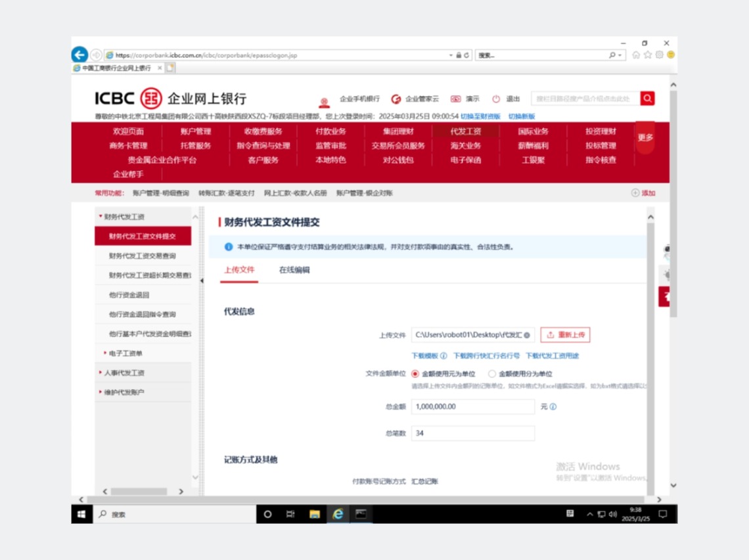Switch to the 在线编辑 tab

click(294, 270)
